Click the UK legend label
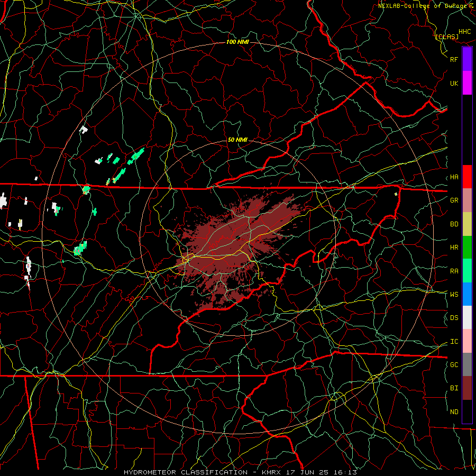Screen dimensions: 476x476 click(x=454, y=83)
